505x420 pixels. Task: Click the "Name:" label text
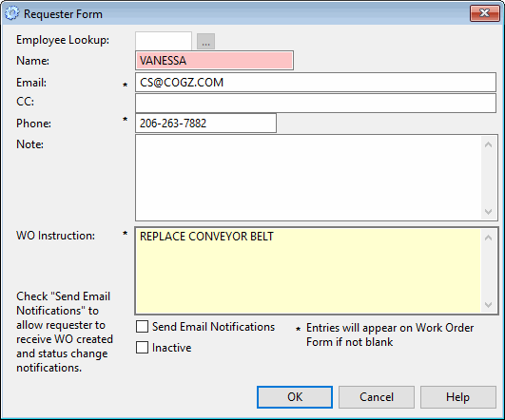pyautogui.click(x=33, y=61)
